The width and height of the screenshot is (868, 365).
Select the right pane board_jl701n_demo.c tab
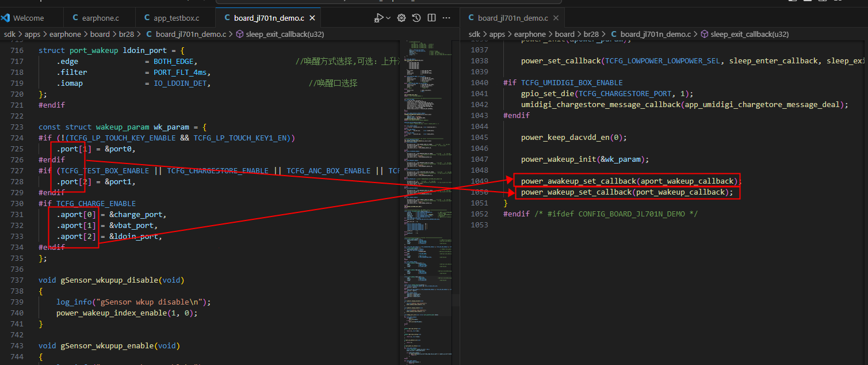tap(513, 18)
